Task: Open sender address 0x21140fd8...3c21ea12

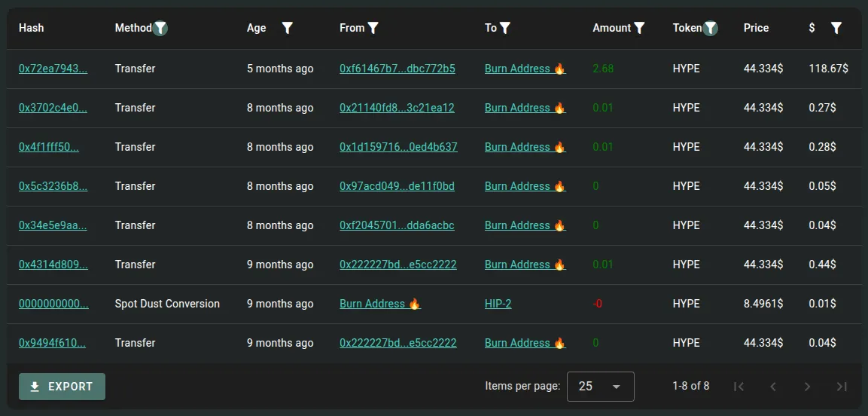Action: click(397, 108)
